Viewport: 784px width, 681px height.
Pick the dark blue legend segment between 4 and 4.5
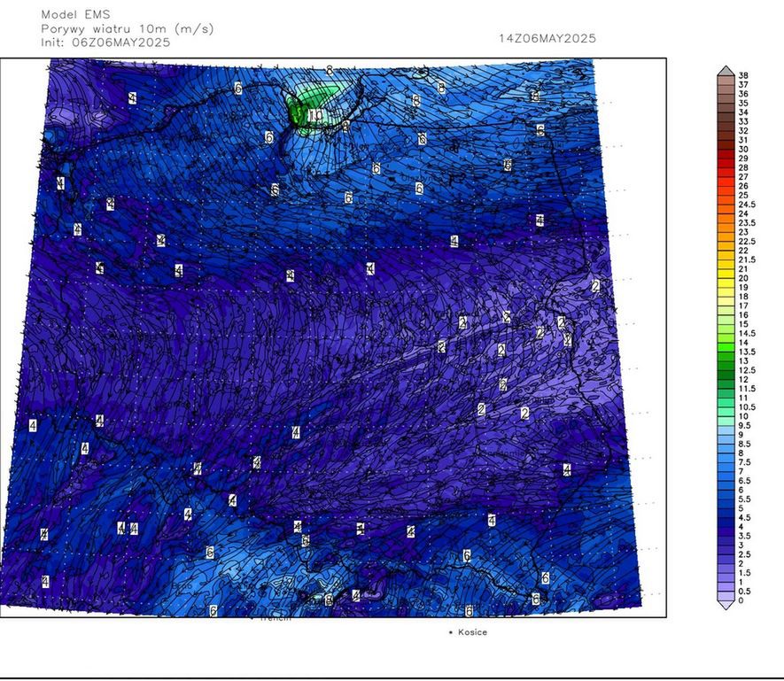pos(726,522)
